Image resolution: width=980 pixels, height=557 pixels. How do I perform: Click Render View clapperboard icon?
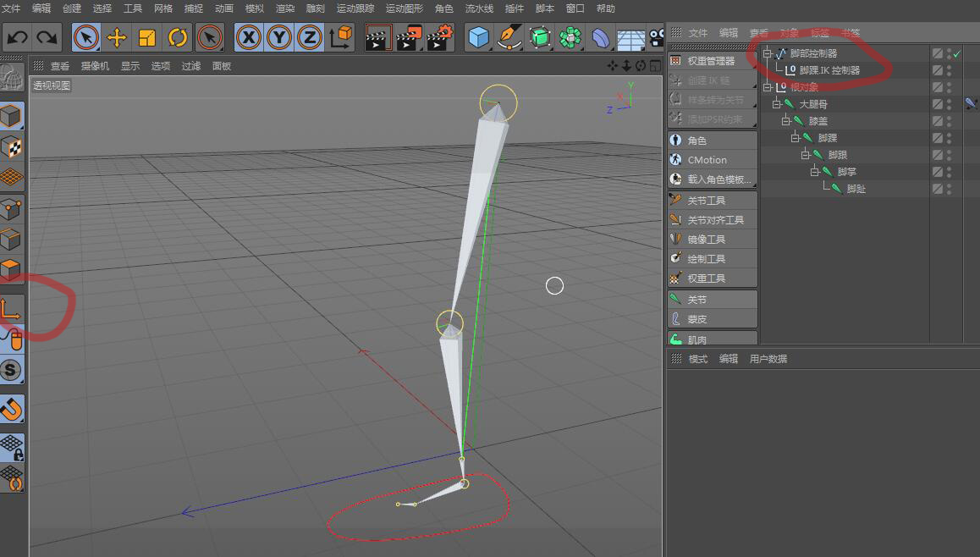point(378,37)
